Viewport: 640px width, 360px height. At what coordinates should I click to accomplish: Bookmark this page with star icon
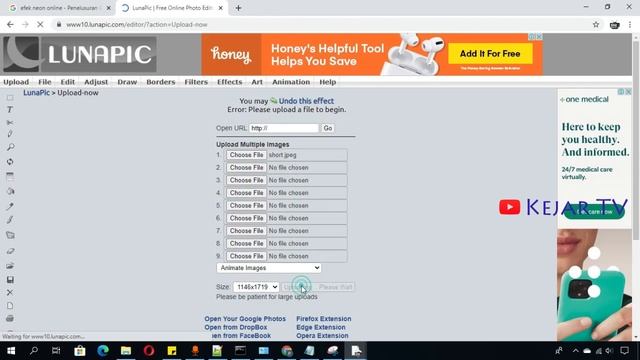[x=596, y=24]
